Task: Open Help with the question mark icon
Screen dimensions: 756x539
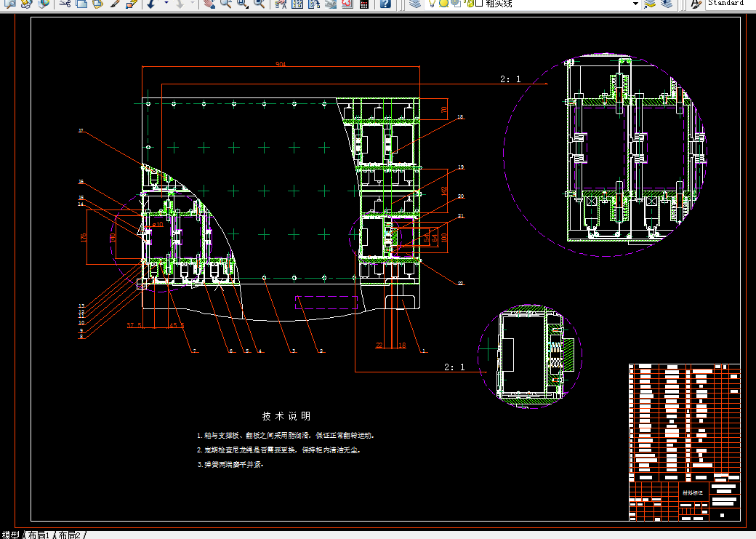Action: (385, 4)
